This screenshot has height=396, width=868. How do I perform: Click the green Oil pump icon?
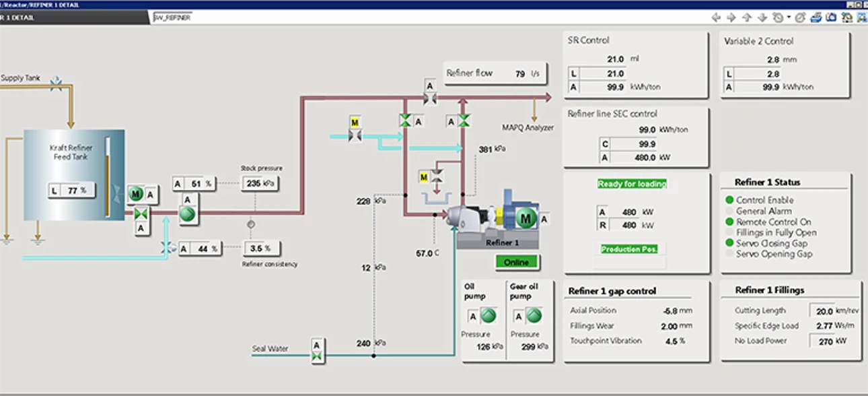[x=488, y=316]
